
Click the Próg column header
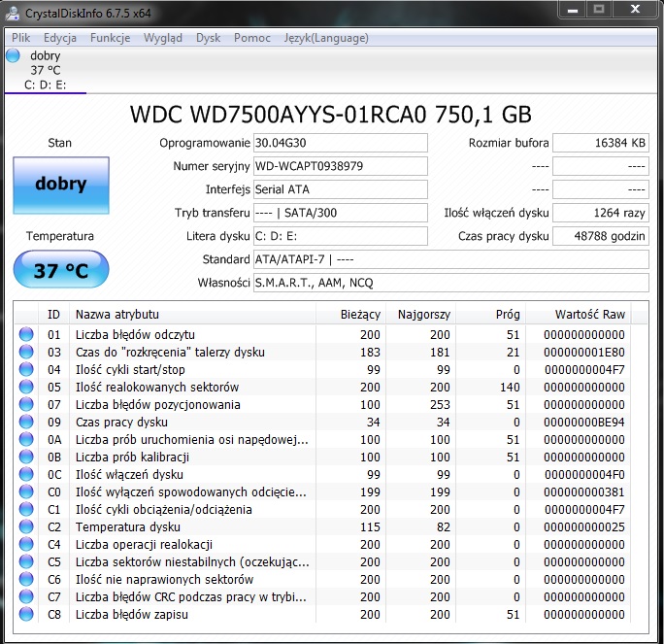tap(491, 315)
